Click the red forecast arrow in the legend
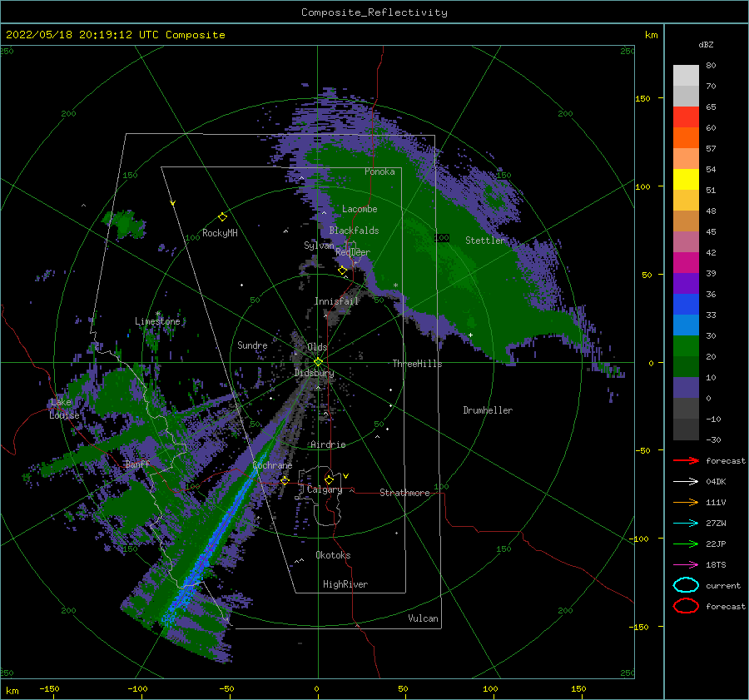The image size is (749, 700). 686,460
